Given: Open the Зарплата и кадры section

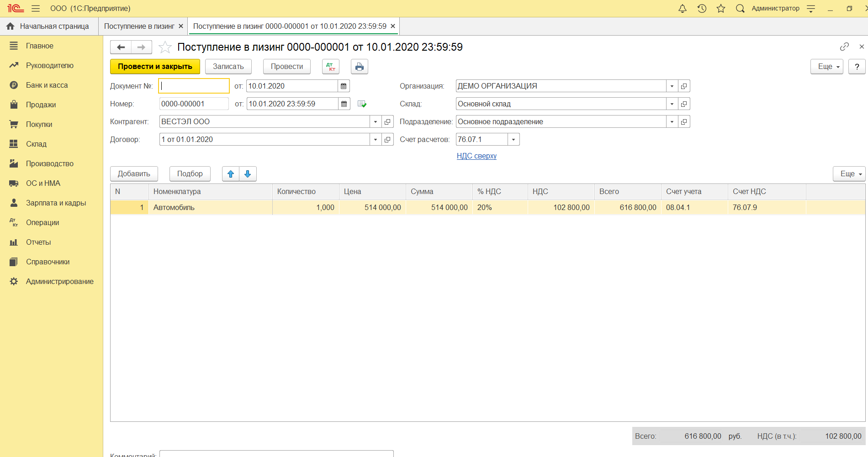Looking at the screenshot, I should (56, 203).
